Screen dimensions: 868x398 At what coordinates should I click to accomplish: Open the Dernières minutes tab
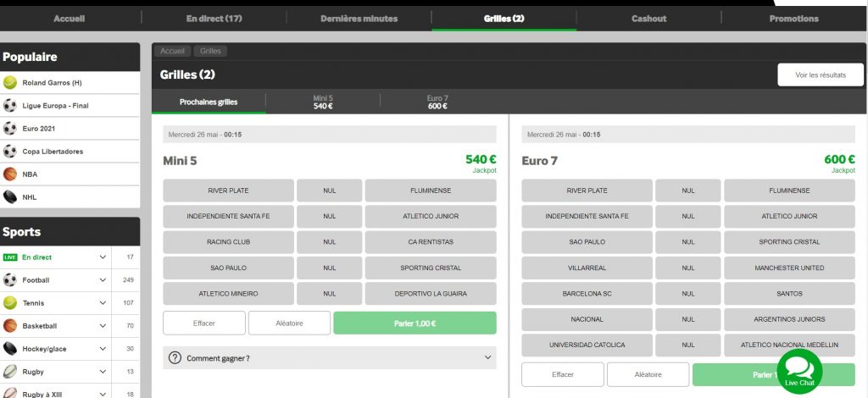[x=359, y=19]
